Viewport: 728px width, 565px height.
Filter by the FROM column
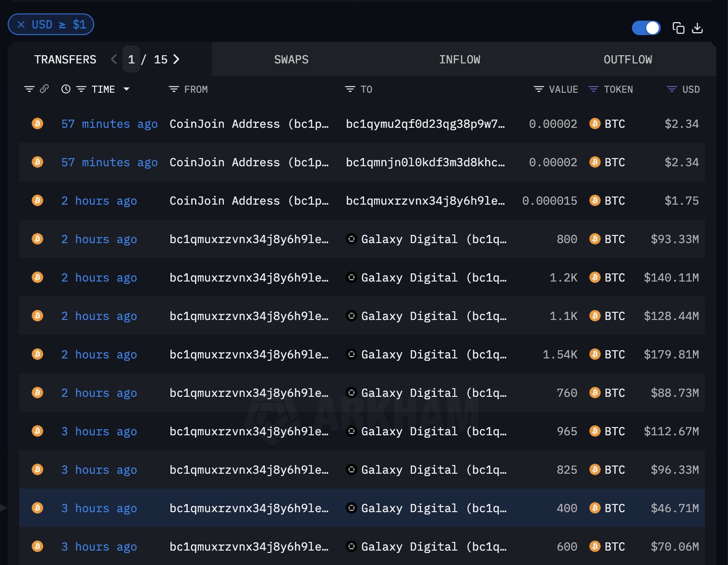coord(174,89)
